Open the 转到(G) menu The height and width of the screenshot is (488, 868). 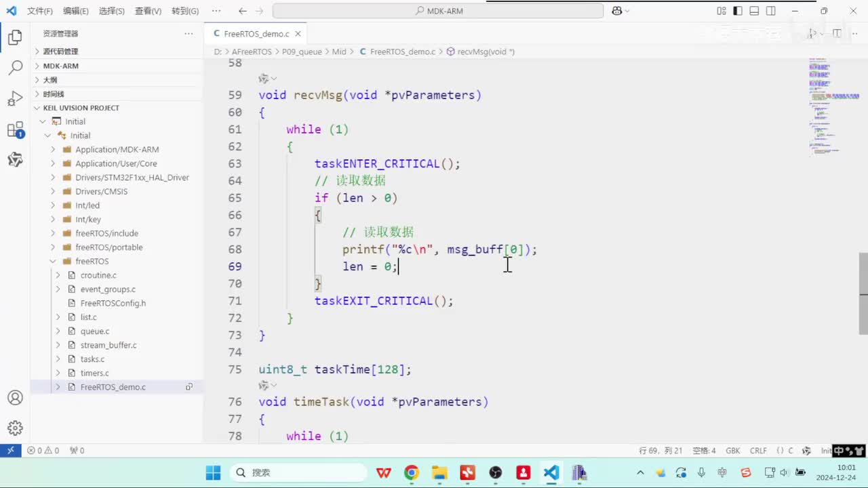pos(185,11)
